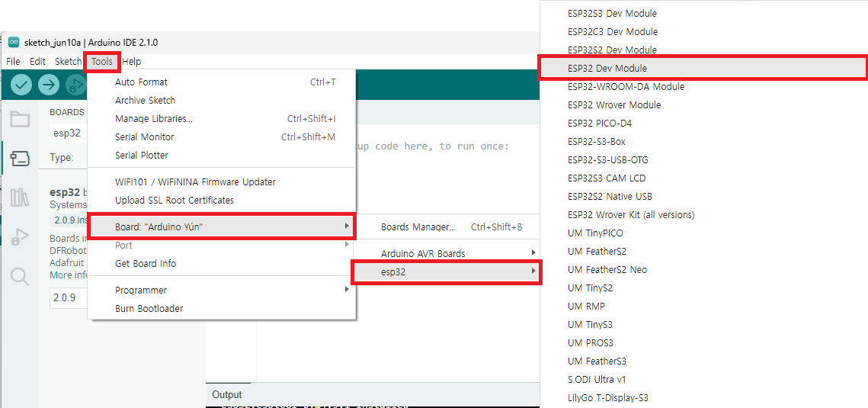Select Upload SSL Root Certificates
The image size is (868, 408).
pos(222,200)
